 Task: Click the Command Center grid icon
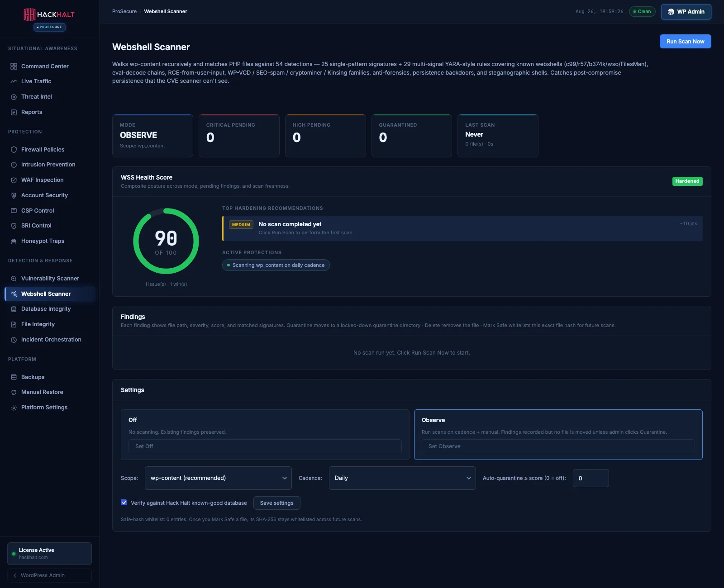pos(14,66)
